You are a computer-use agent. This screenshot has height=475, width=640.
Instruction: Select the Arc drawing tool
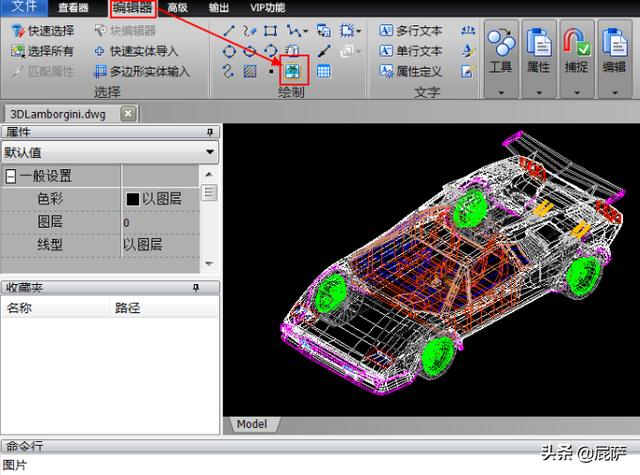[270, 51]
